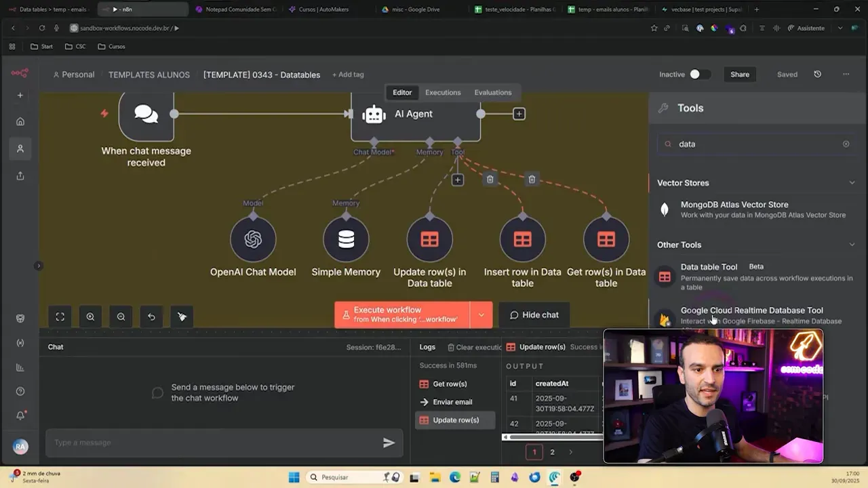Switch to the Executions tab
868x488 pixels.
pos(443,92)
